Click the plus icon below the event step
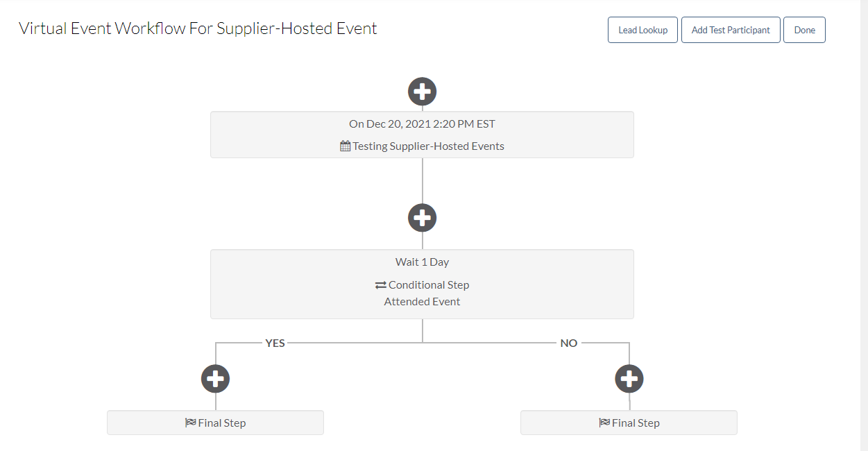The image size is (868, 451). point(422,217)
